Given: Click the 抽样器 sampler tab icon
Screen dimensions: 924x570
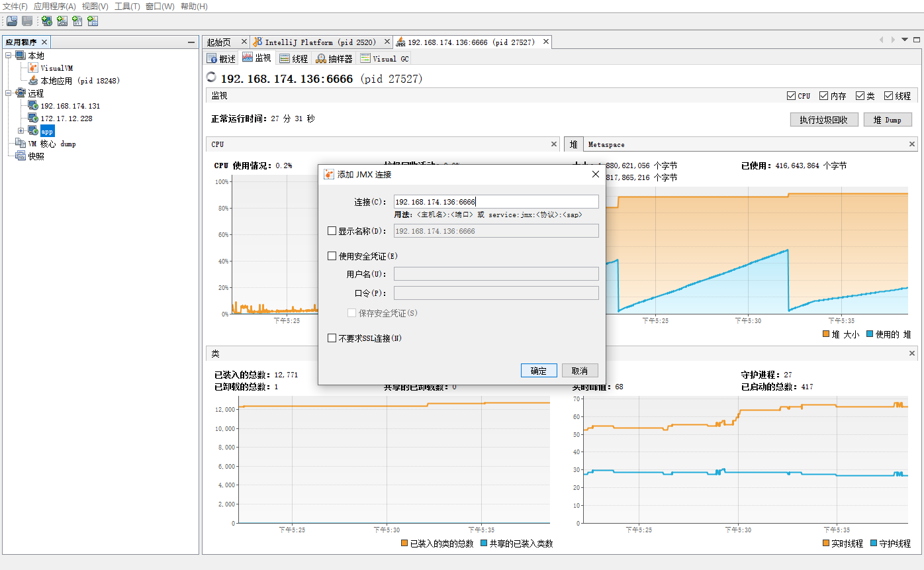Looking at the screenshot, I should coord(321,58).
